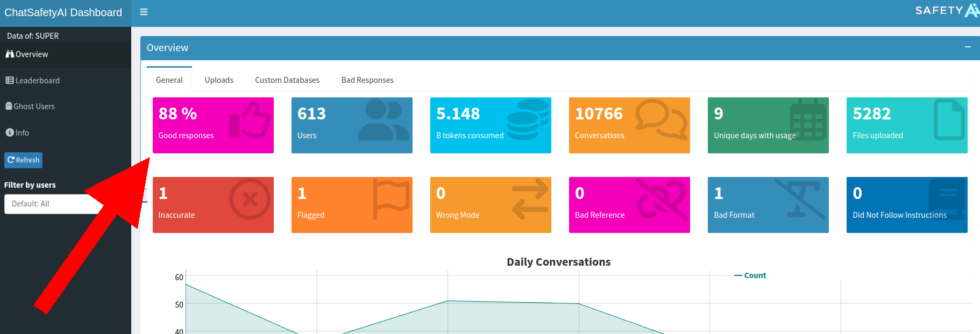This screenshot has height=334, width=980.
Task: Click the people icon on Users card
Action: [383, 120]
